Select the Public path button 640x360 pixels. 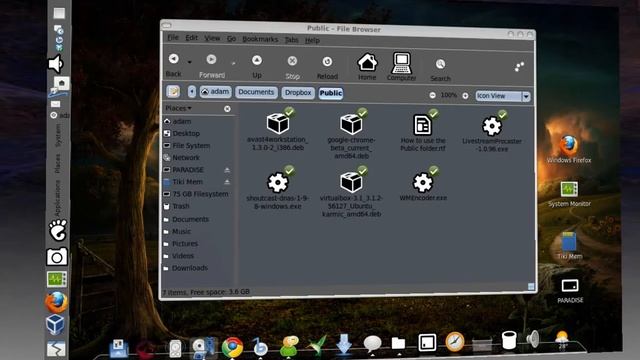331,93
